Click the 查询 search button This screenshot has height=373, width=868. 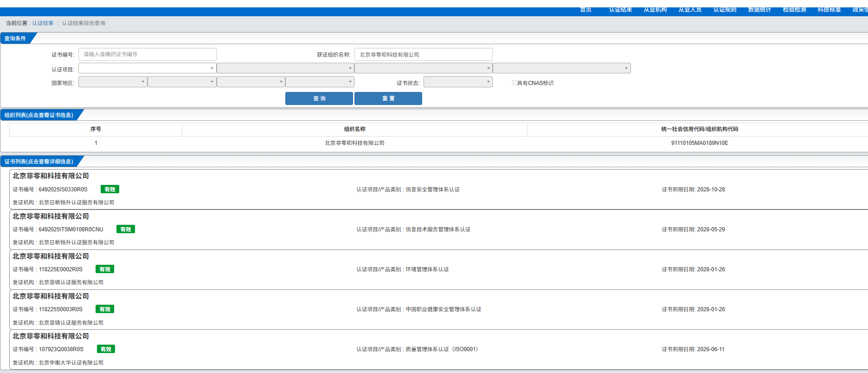319,98
